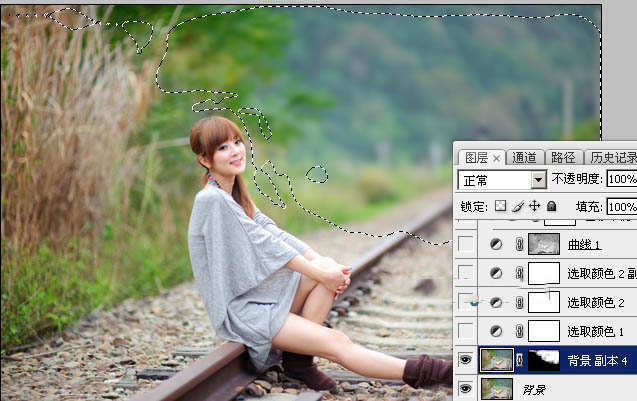Select the 选取颜色 2 mask thumbnail
The image size is (637, 401).
pyautogui.click(x=544, y=302)
